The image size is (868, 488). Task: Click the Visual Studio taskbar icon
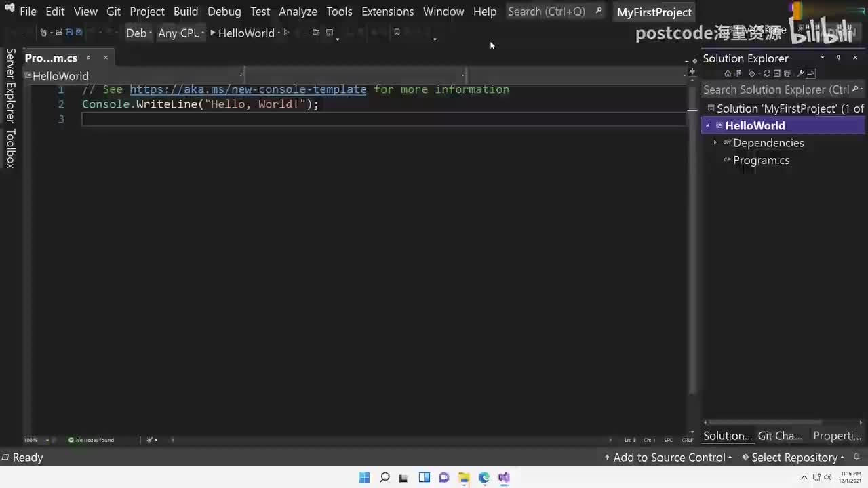[x=504, y=477]
